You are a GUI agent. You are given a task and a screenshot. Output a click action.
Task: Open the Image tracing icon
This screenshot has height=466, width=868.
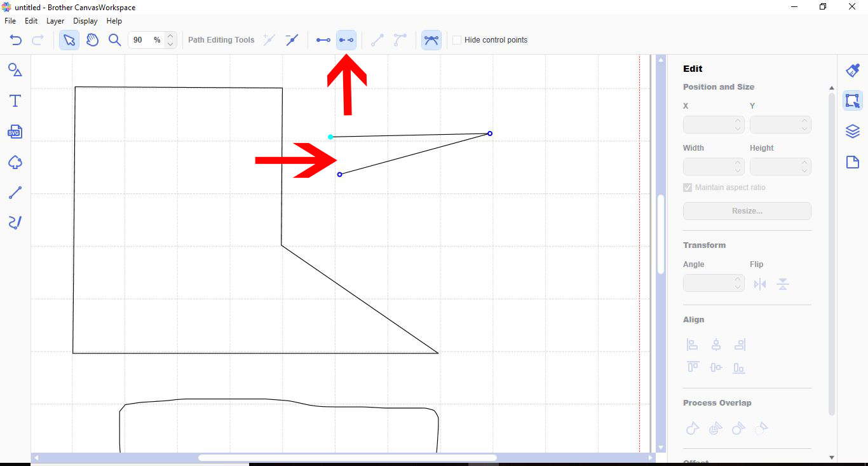point(15,163)
